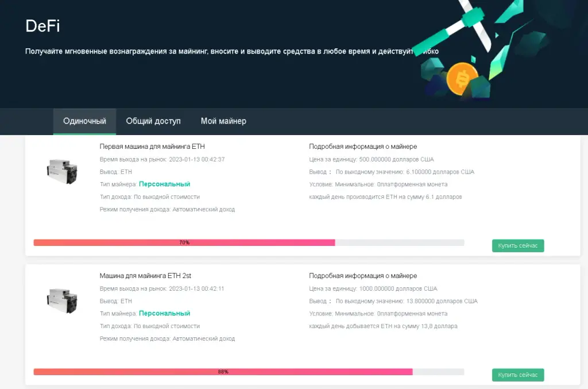Switch to the Общий доступ tab
This screenshot has height=389, width=588.
[x=153, y=121]
